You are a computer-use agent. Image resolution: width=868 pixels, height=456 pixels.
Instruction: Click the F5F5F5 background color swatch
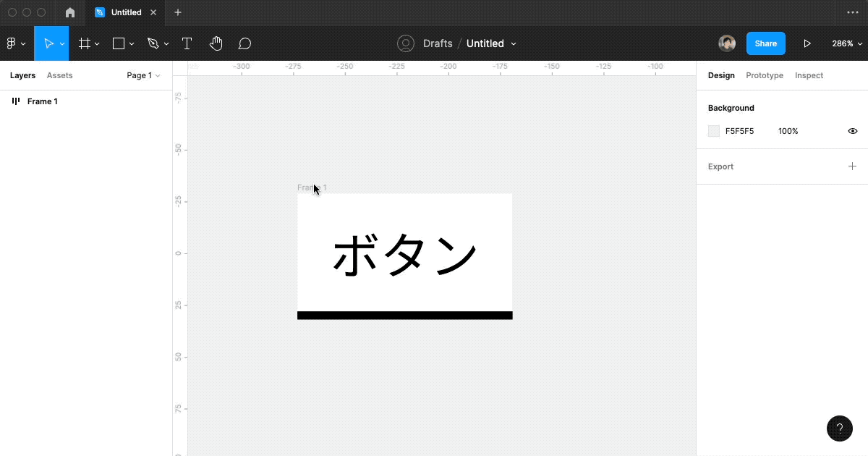pos(714,131)
